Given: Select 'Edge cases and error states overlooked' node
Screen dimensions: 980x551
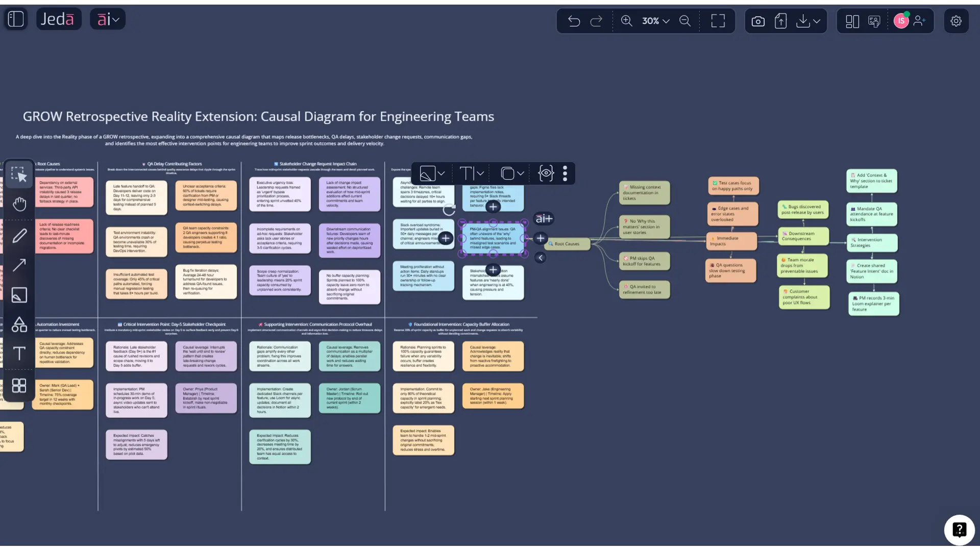Looking at the screenshot, I should pos(732,214).
